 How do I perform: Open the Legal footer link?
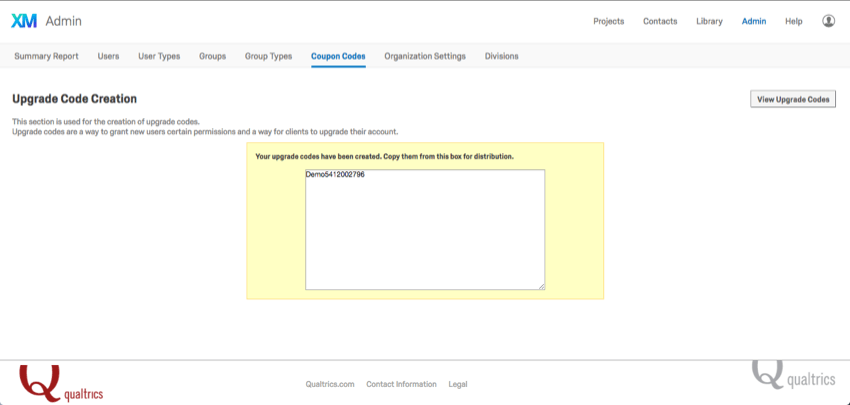458,384
